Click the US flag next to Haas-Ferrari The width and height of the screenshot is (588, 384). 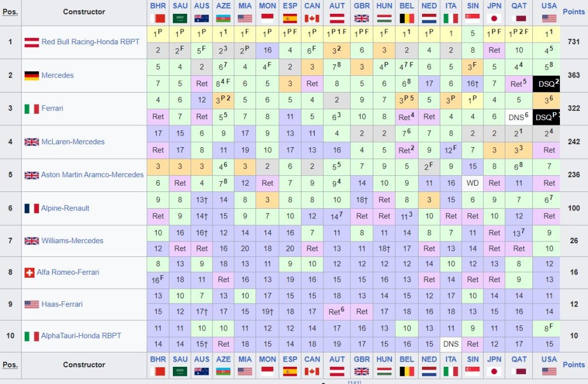31,304
